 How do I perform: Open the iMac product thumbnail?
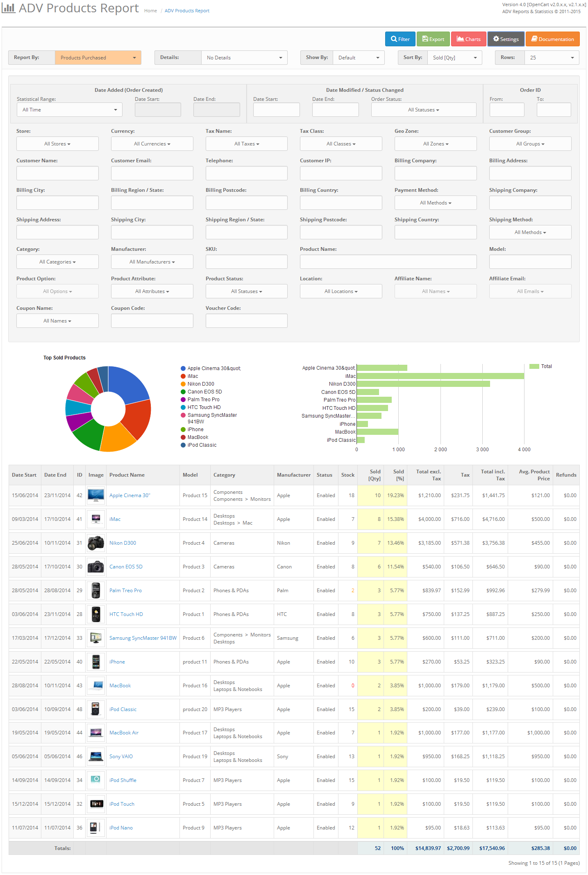point(96,519)
